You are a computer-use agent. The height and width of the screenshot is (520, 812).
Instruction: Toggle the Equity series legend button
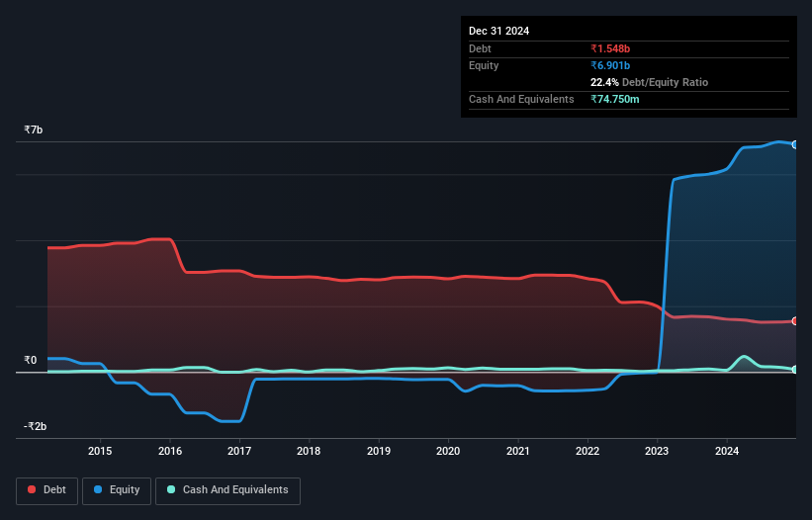(x=117, y=490)
